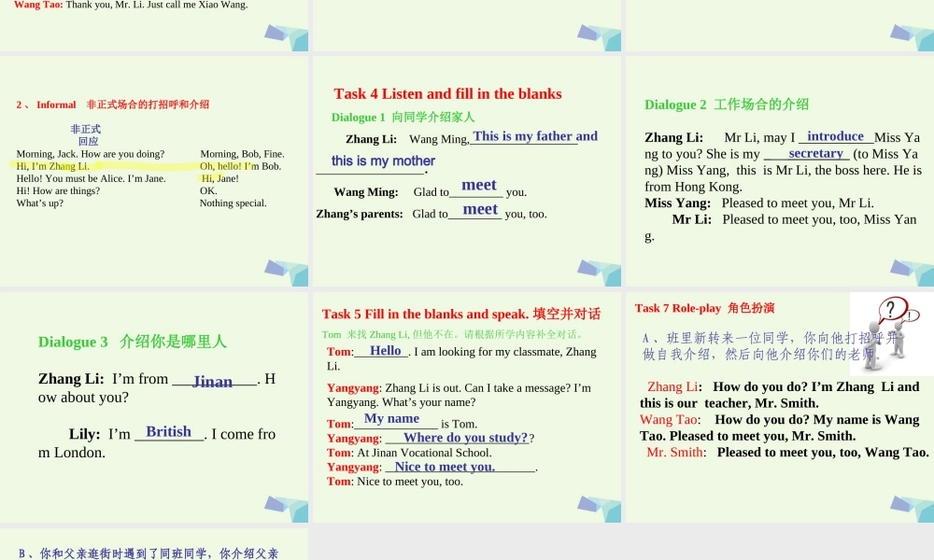The image size is (934, 560).
Task: Click the red name "Mr. Smith" in Task 7
Action: (x=676, y=453)
